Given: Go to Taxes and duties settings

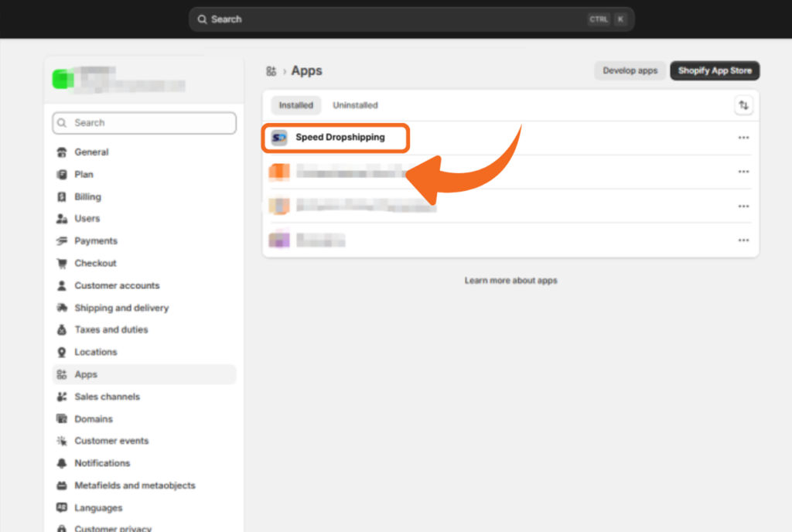Looking at the screenshot, I should [x=111, y=329].
